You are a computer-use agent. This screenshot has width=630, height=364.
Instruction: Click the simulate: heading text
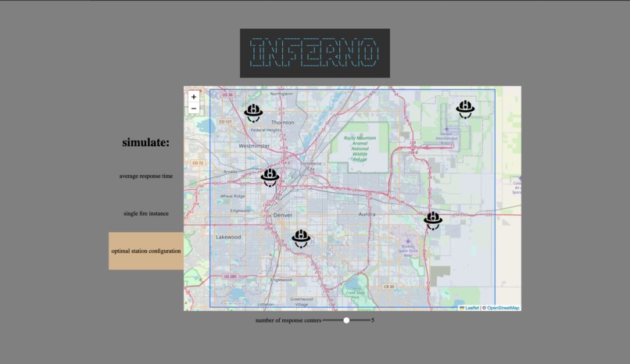(x=146, y=142)
